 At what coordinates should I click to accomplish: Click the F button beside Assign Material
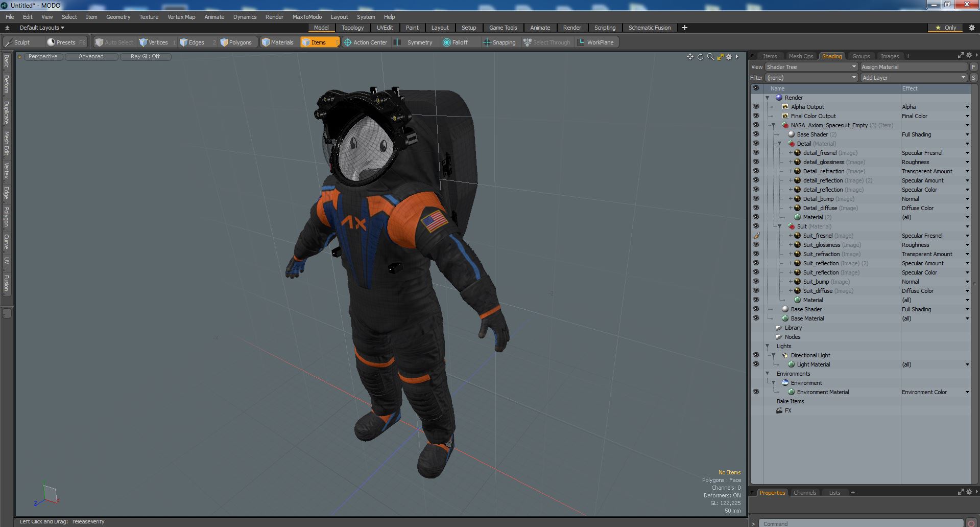tap(973, 67)
